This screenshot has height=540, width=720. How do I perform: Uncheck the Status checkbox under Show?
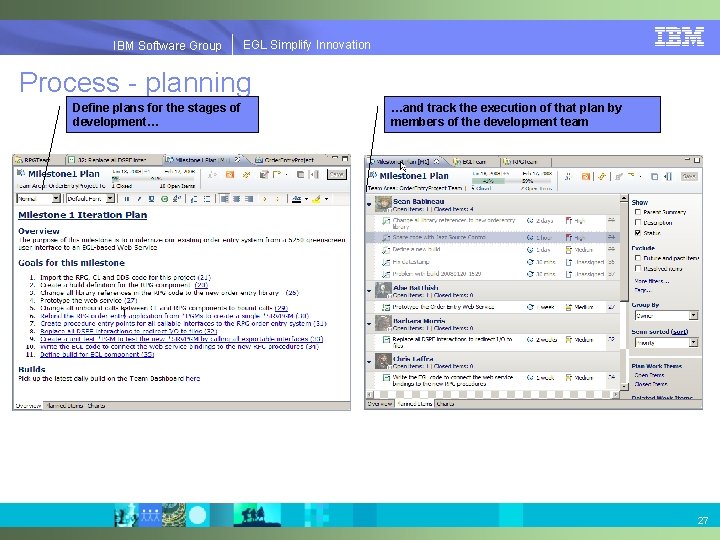coord(638,233)
